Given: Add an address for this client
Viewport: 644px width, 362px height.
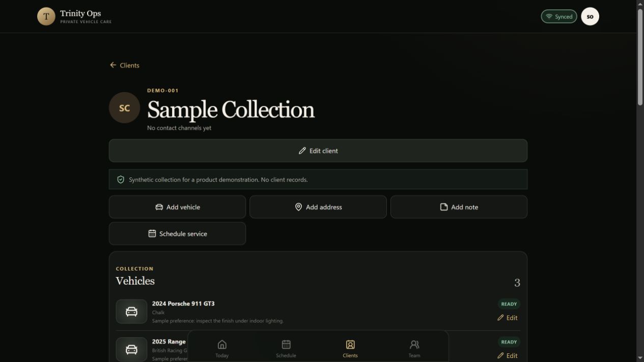Looking at the screenshot, I should click(x=318, y=207).
